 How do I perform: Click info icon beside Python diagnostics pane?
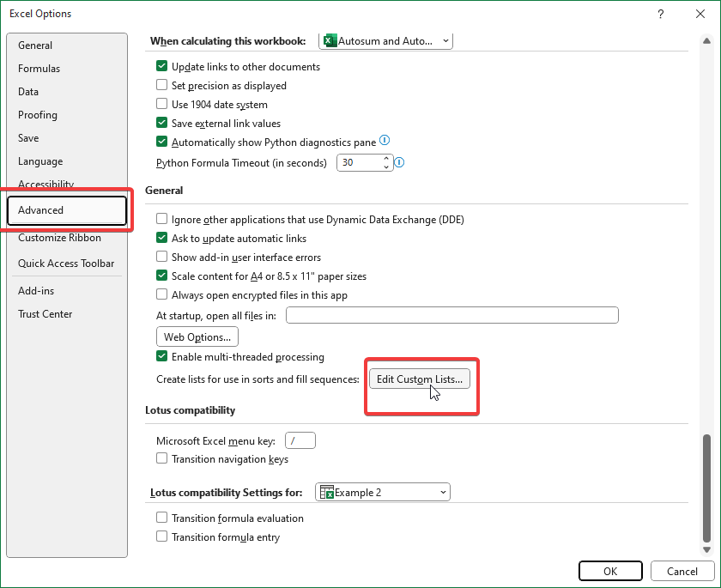[x=385, y=141]
